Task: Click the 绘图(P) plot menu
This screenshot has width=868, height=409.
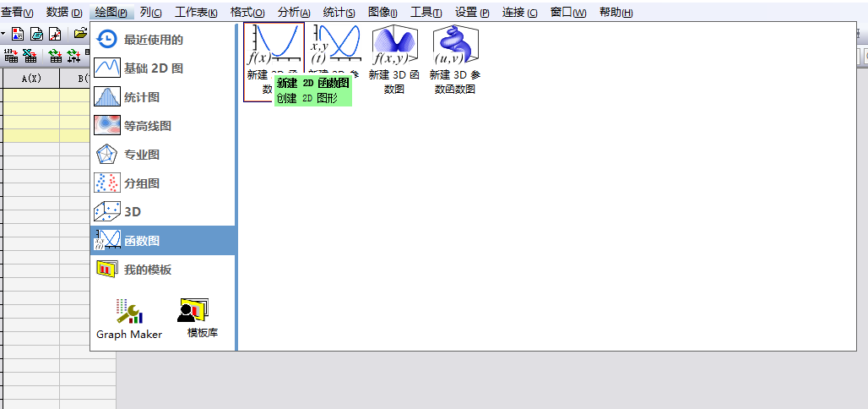Action: [111, 12]
